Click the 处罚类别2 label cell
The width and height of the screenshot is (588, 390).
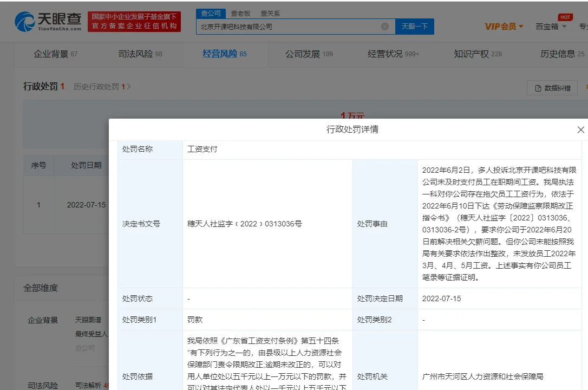385,320
